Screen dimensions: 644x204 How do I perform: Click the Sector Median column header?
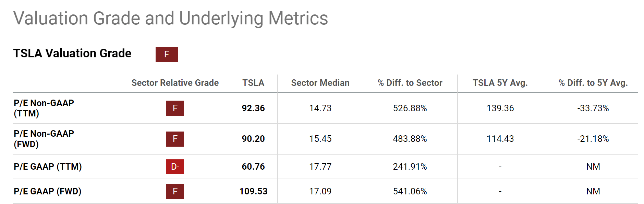click(320, 83)
